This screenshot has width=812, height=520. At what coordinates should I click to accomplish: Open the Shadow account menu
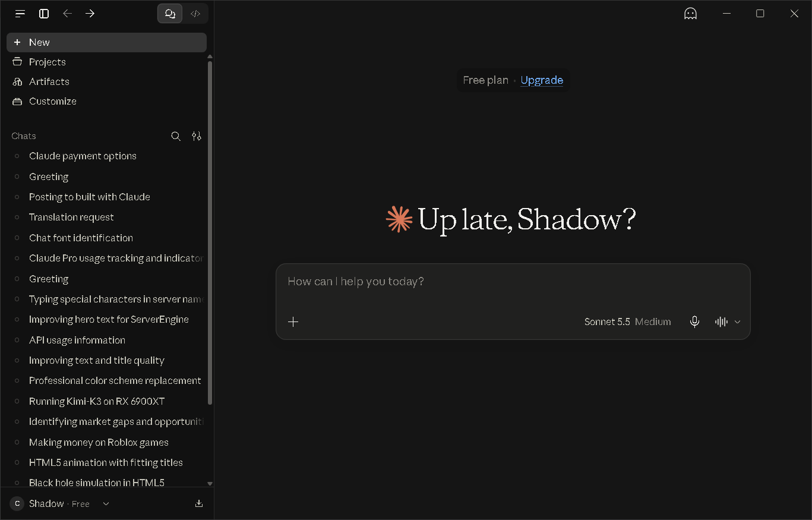[x=59, y=503]
